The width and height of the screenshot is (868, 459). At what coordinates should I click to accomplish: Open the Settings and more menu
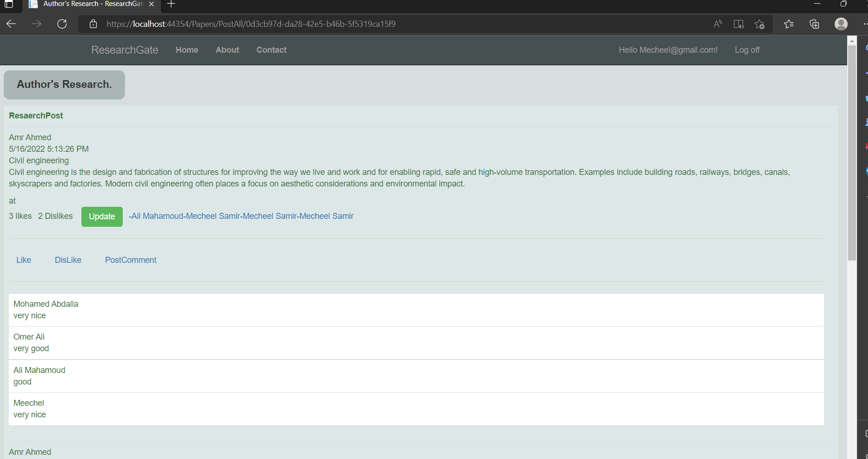tap(865, 24)
